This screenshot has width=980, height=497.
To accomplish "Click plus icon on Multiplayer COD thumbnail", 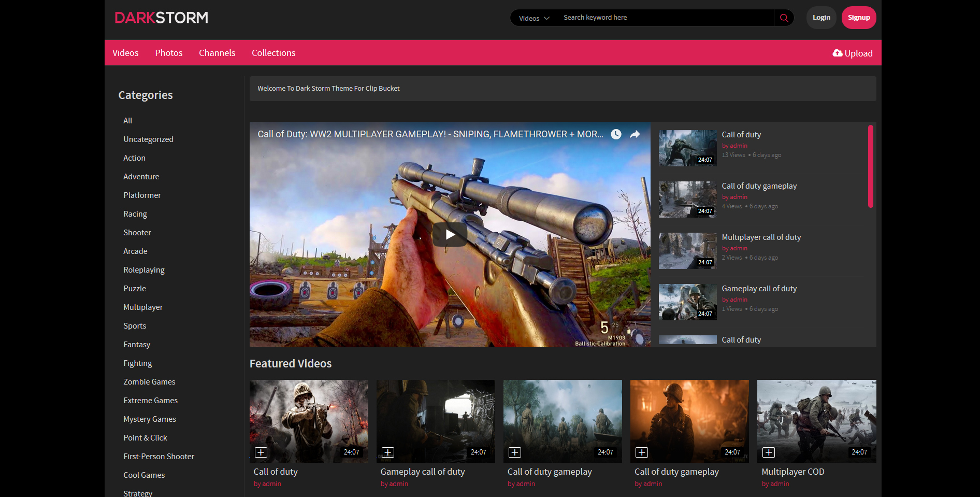I will (769, 452).
